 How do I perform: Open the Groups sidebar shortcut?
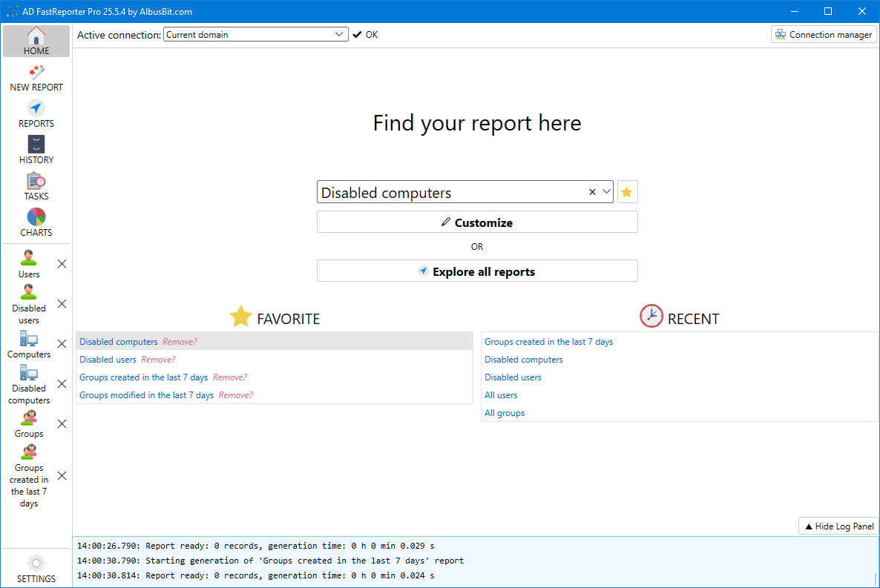pos(29,424)
